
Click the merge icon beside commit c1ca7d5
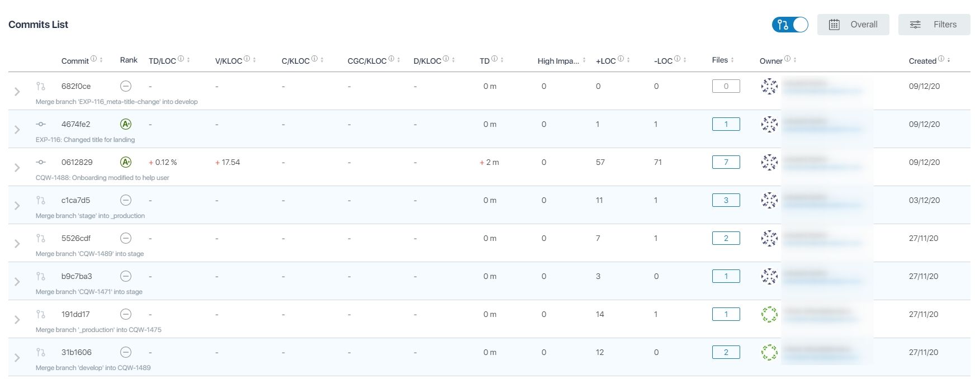click(41, 200)
